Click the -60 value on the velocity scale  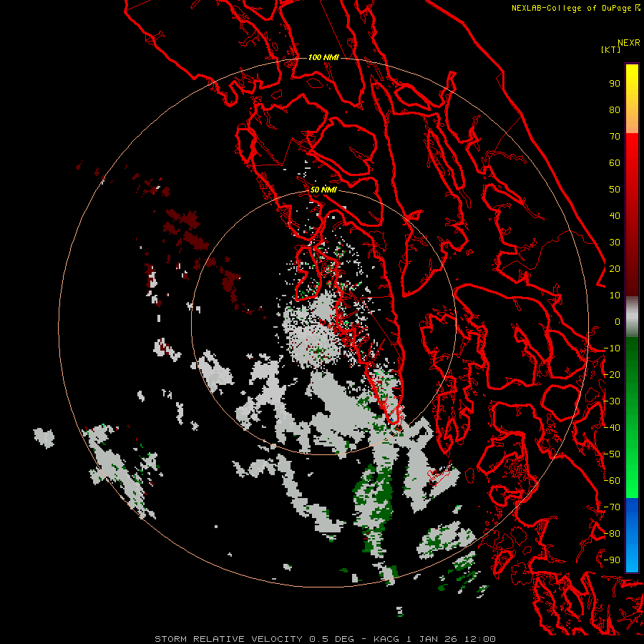coord(612,481)
